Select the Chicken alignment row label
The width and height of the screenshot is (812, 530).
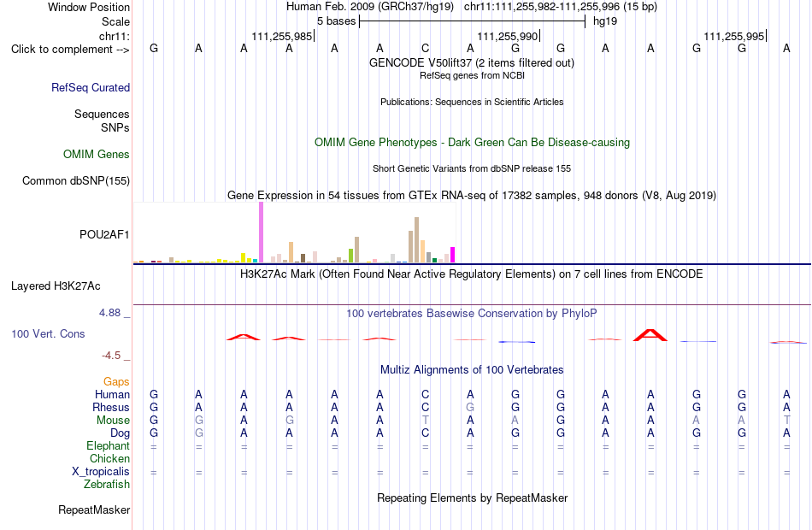coord(109,458)
